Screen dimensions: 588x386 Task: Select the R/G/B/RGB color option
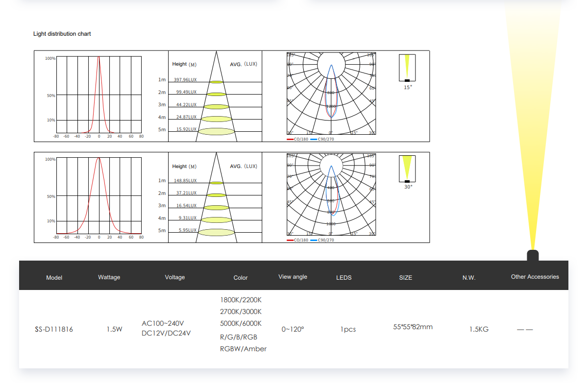coord(239,337)
